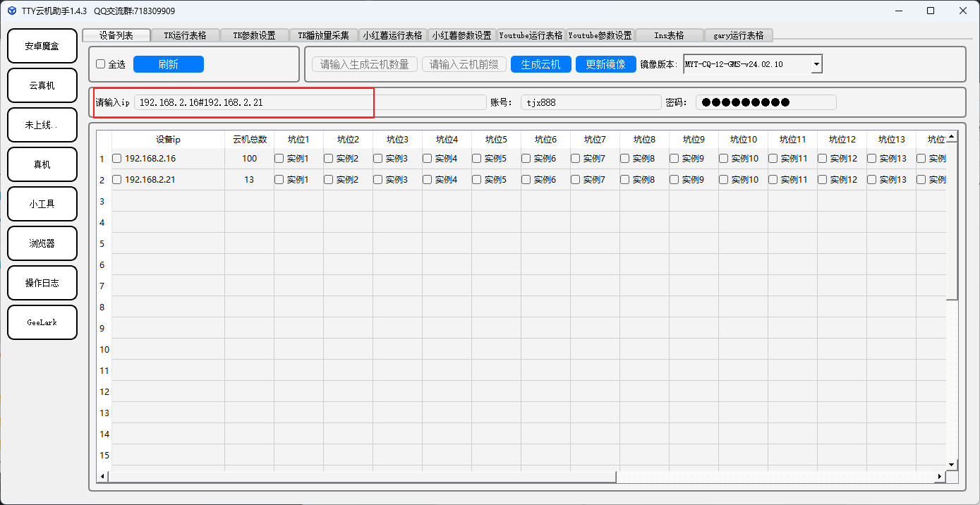Open the 安卓魔盒 sidebar panel

42,46
